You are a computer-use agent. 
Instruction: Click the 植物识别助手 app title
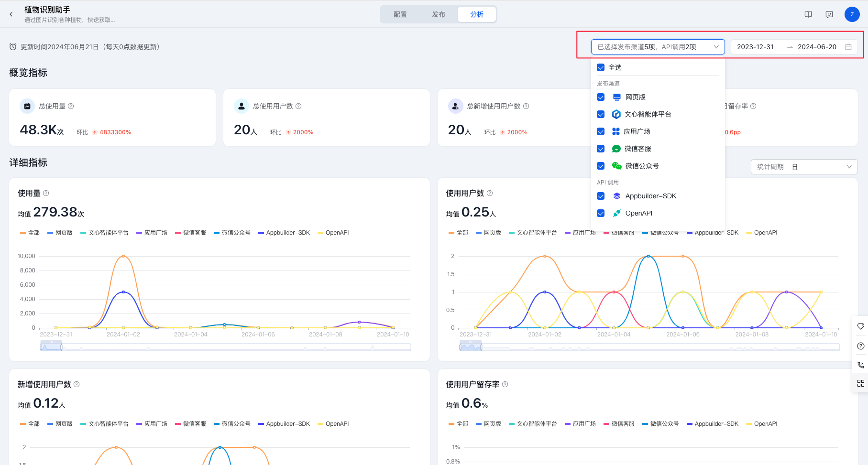[x=47, y=10]
